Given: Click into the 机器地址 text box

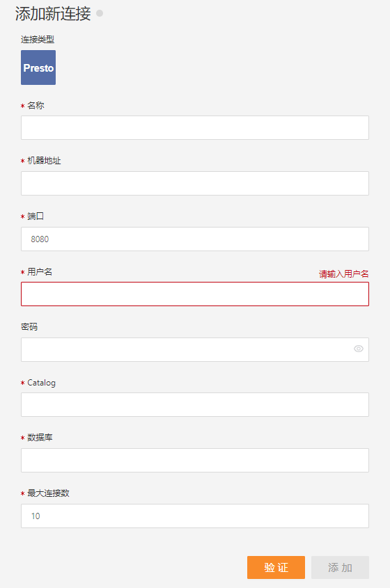Looking at the screenshot, I should coord(195,184).
